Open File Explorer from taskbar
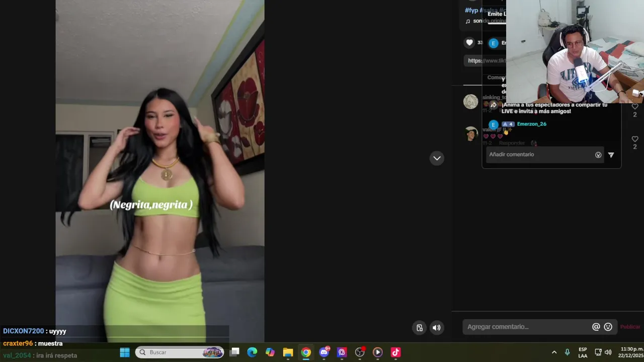The height and width of the screenshot is (362, 644). click(288, 352)
